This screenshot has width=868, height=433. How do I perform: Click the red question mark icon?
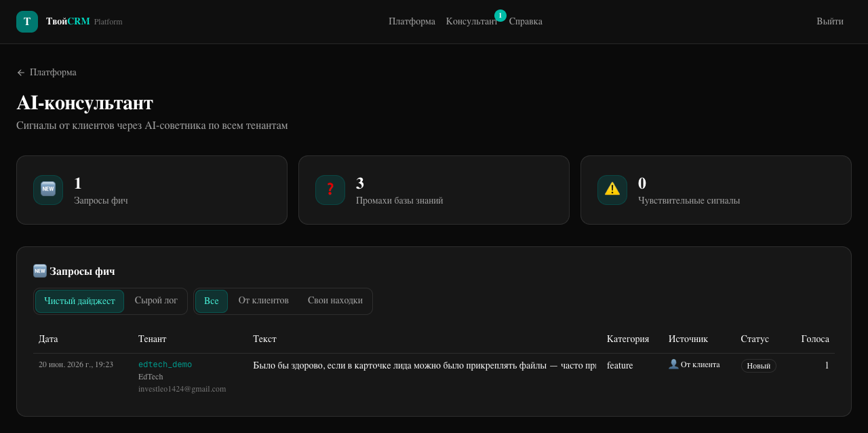pyautogui.click(x=330, y=189)
